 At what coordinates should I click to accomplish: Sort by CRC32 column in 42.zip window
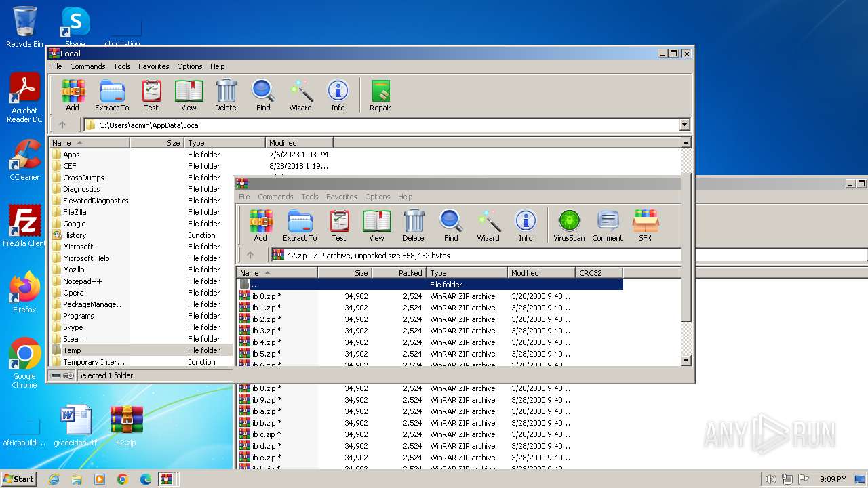point(599,273)
